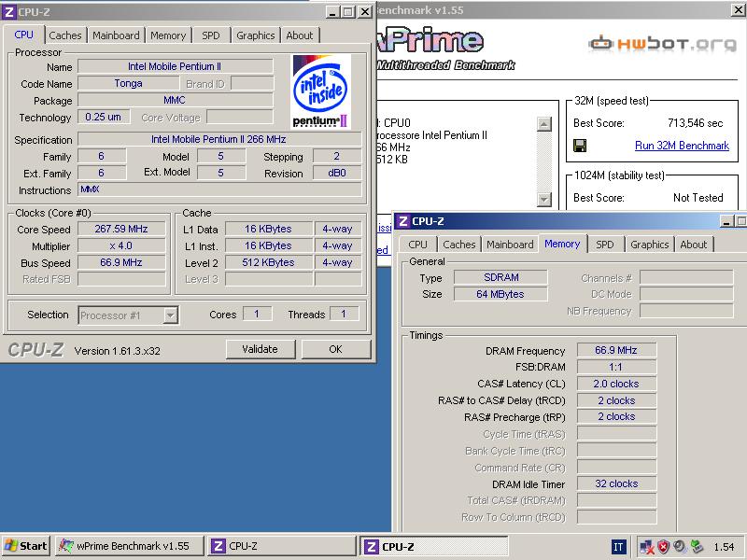Click the system clock showing 1.54
This screenshot has height=560, width=747.
(724, 547)
